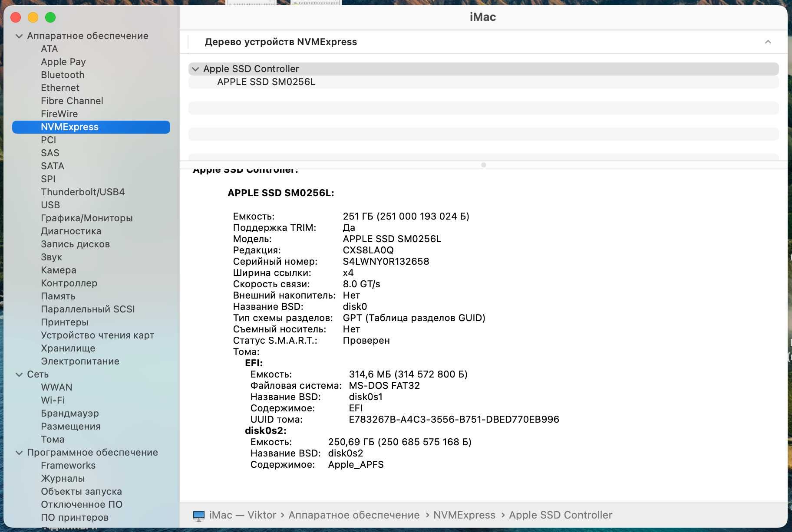
Task: Open Хранилище storage section
Action: click(68, 348)
